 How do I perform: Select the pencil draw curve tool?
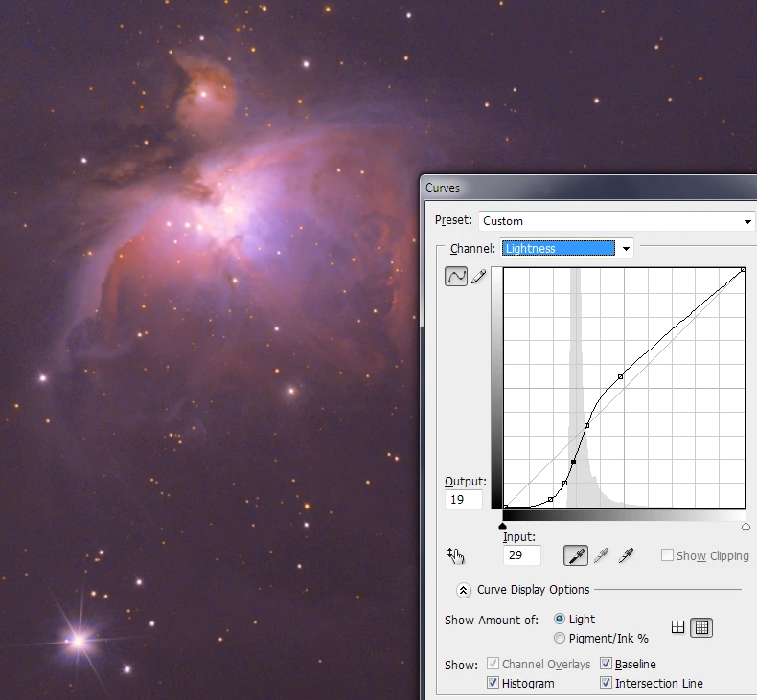(478, 277)
